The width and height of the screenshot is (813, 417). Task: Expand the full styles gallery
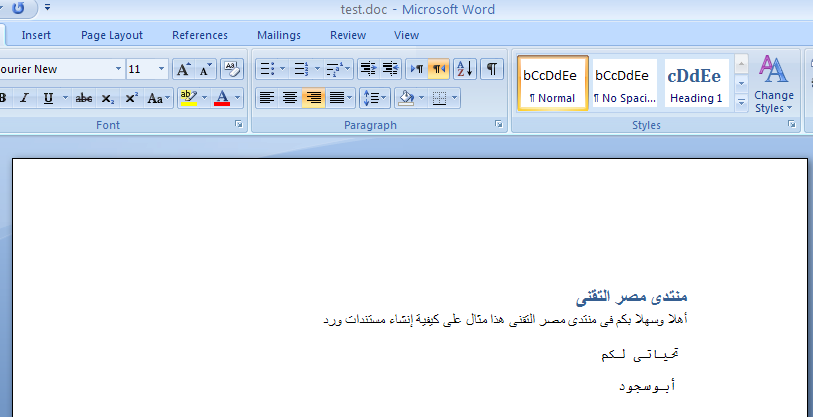click(741, 103)
